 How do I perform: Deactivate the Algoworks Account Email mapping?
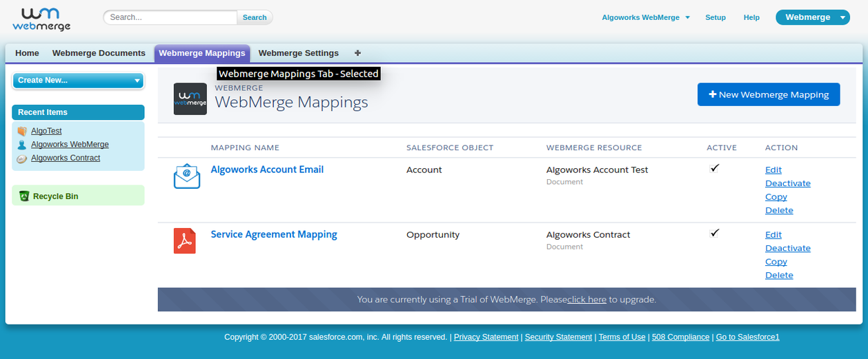coord(787,183)
